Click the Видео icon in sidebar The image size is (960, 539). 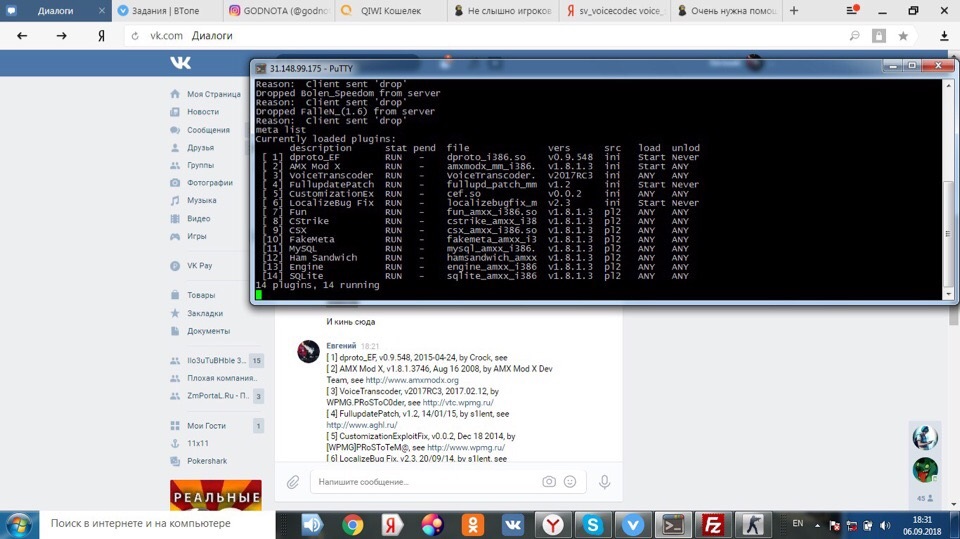click(175, 219)
